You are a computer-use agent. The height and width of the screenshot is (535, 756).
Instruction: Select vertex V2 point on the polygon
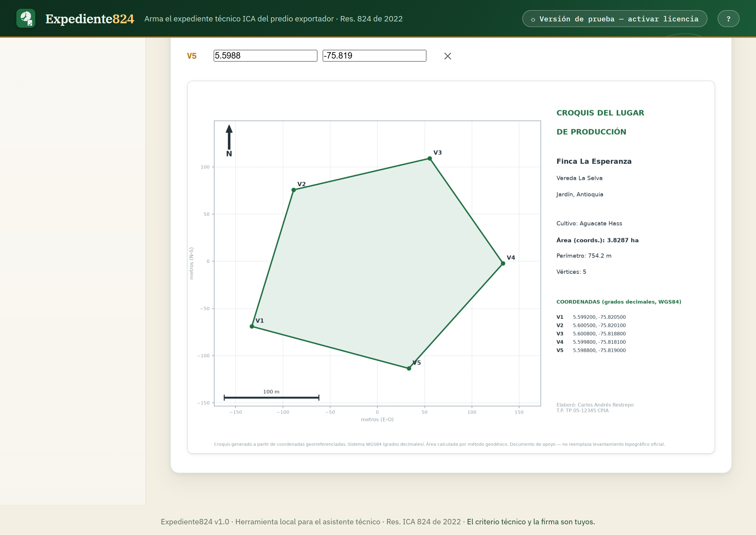tap(294, 190)
